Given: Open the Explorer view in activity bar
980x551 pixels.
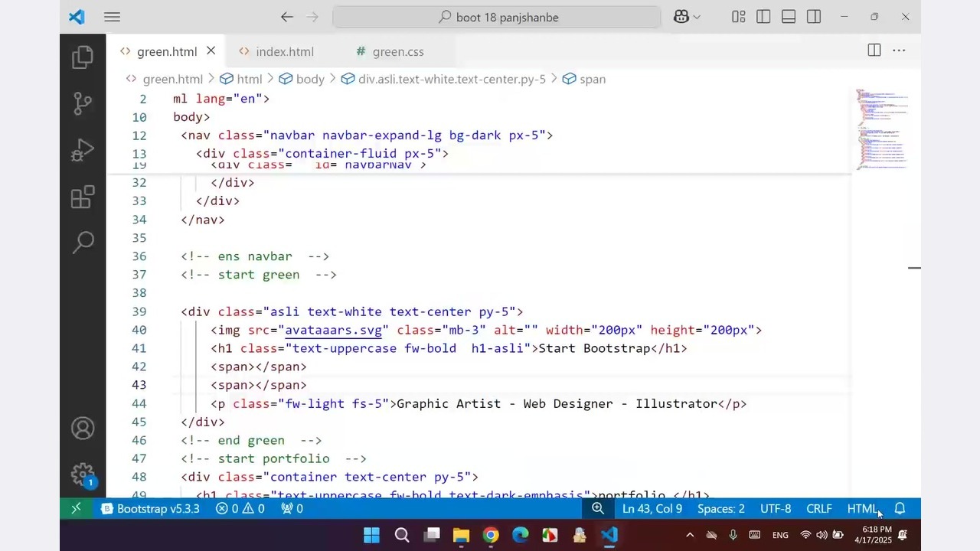Looking at the screenshot, I should tap(83, 57).
